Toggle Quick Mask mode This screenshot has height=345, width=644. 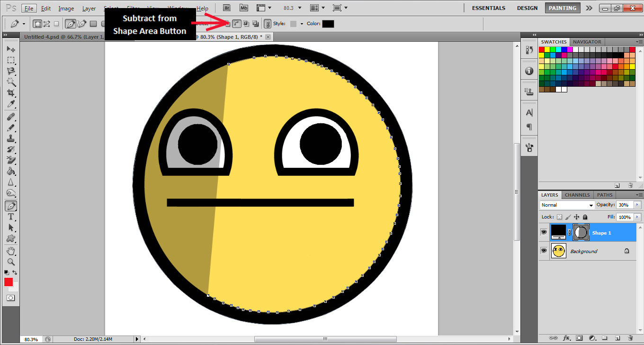click(x=10, y=298)
